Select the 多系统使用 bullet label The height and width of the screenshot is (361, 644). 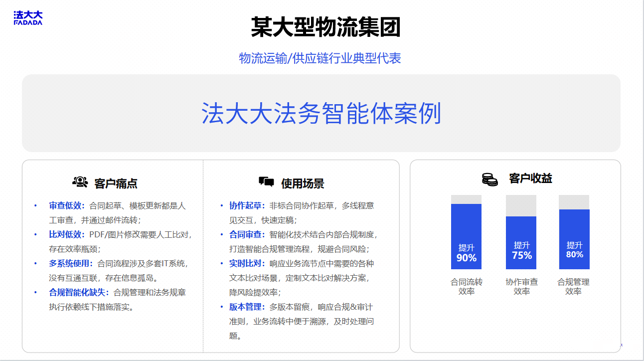71,263
